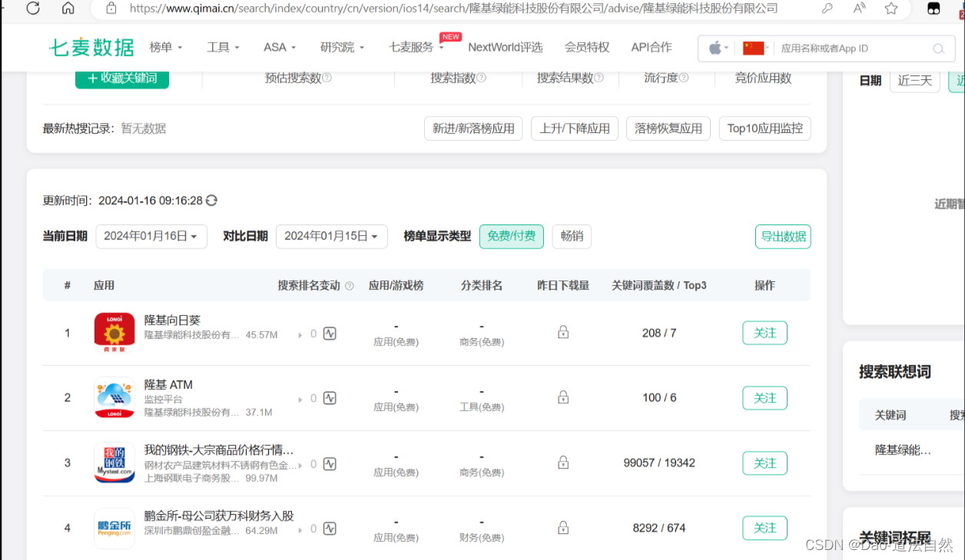Open the trend chart icon for 隆基 ATM
The height and width of the screenshot is (560, 965).
(x=330, y=398)
